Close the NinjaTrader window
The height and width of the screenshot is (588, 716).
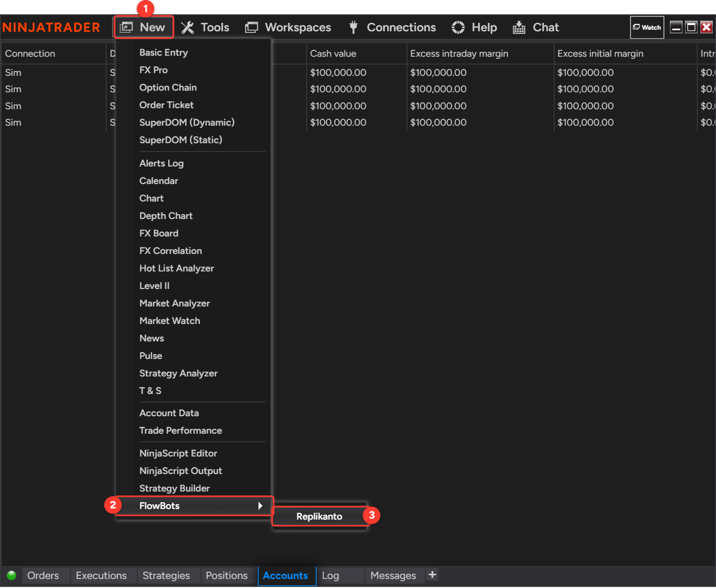click(706, 27)
